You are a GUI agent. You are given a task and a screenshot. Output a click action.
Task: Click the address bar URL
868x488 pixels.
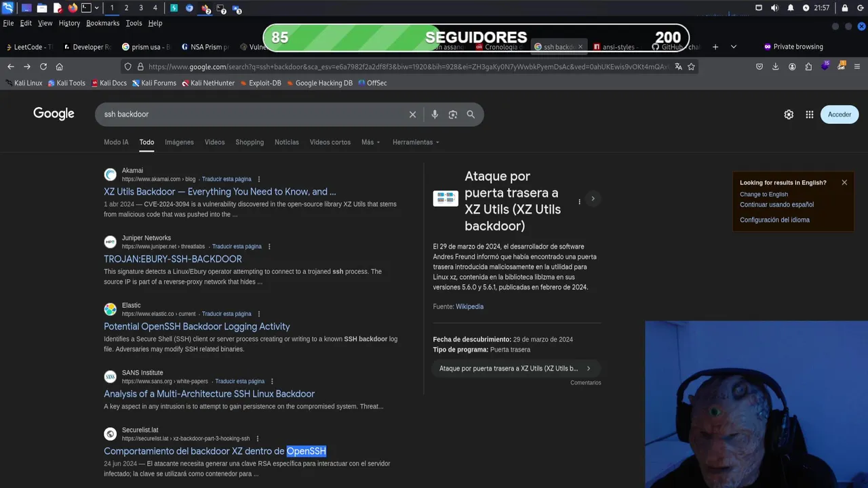tap(408, 66)
